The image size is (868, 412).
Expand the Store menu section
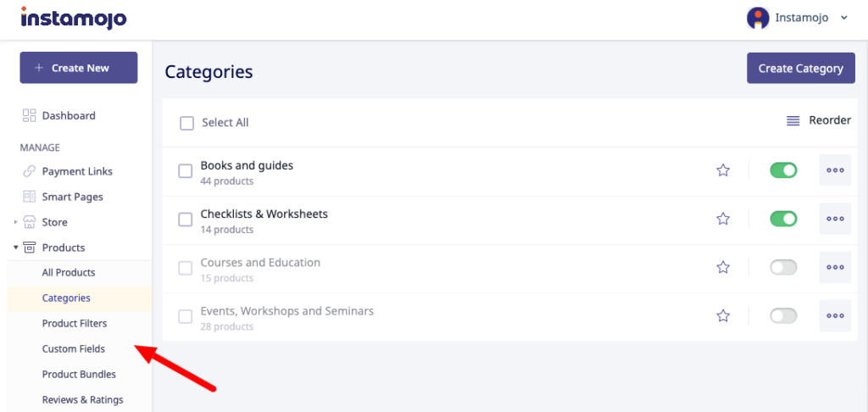pos(15,222)
